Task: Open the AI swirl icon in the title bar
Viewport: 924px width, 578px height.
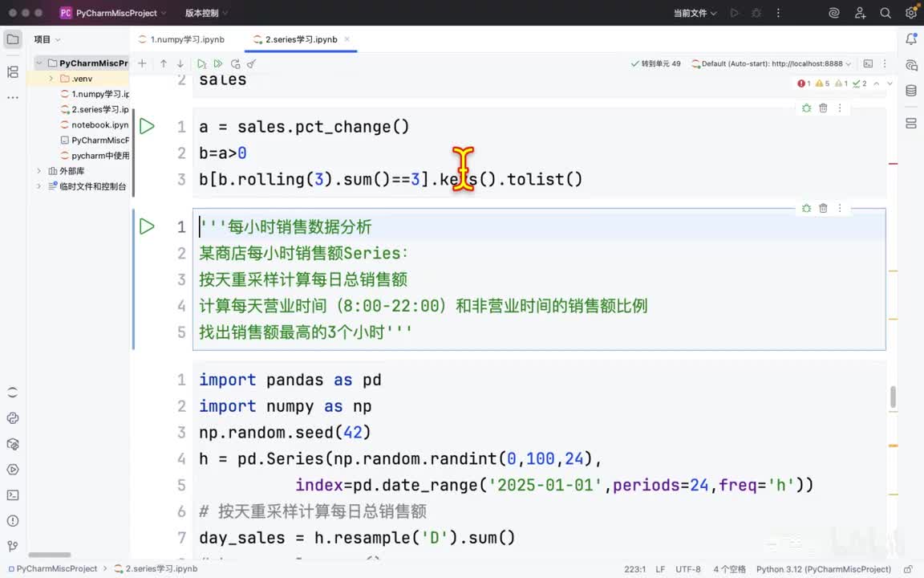Action: pos(834,13)
